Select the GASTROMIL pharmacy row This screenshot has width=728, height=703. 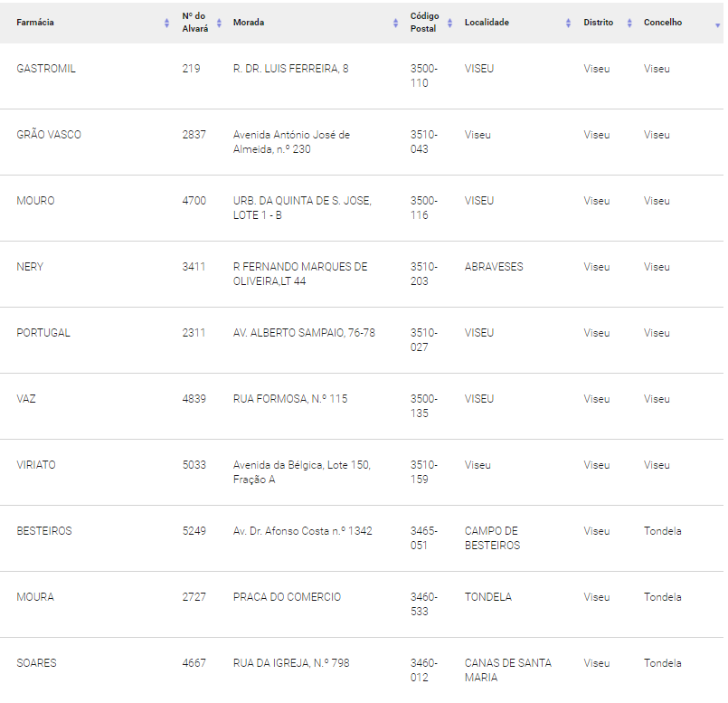(362, 76)
